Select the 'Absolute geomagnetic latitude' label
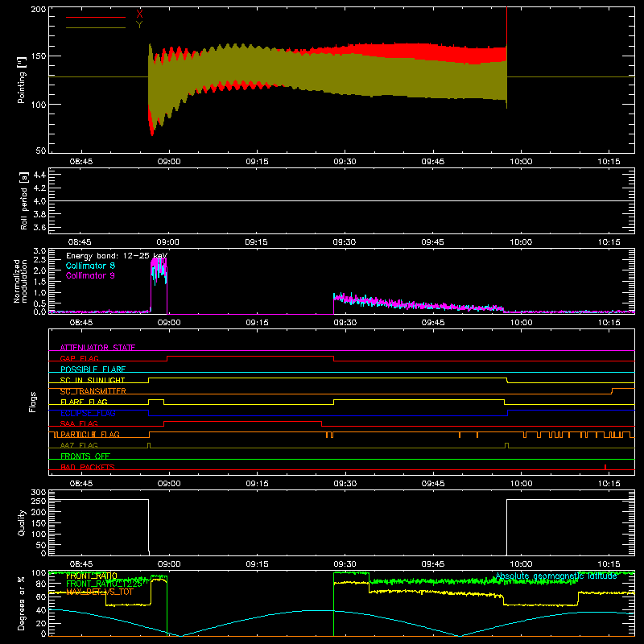This screenshot has height=644, width=644. pyautogui.click(x=556, y=576)
